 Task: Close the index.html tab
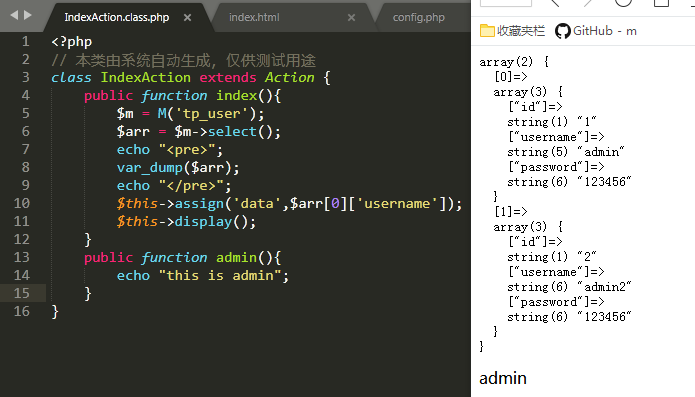click(351, 18)
